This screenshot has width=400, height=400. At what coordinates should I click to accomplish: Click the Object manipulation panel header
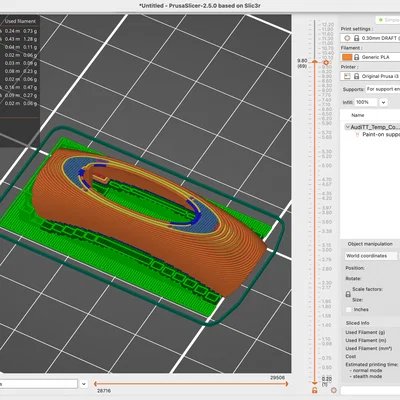tap(370, 244)
